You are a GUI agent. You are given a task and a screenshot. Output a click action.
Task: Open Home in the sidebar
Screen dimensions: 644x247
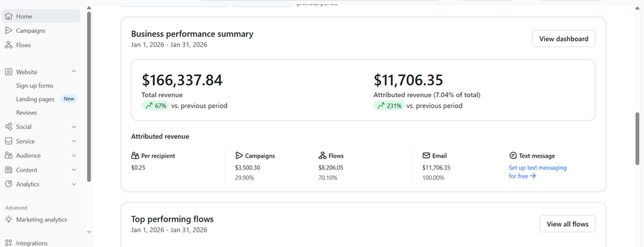pyautogui.click(x=41, y=16)
